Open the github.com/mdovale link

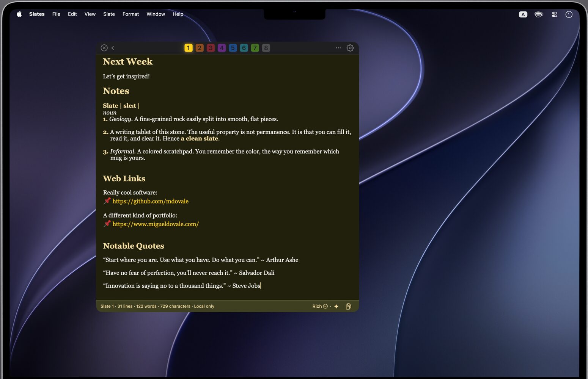[x=151, y=201]
